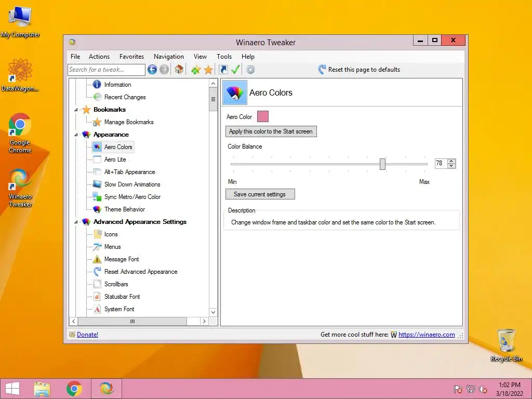Click Reset this page to defaults
The width and height of the screenshot is (532, 399).
point(359,70)
